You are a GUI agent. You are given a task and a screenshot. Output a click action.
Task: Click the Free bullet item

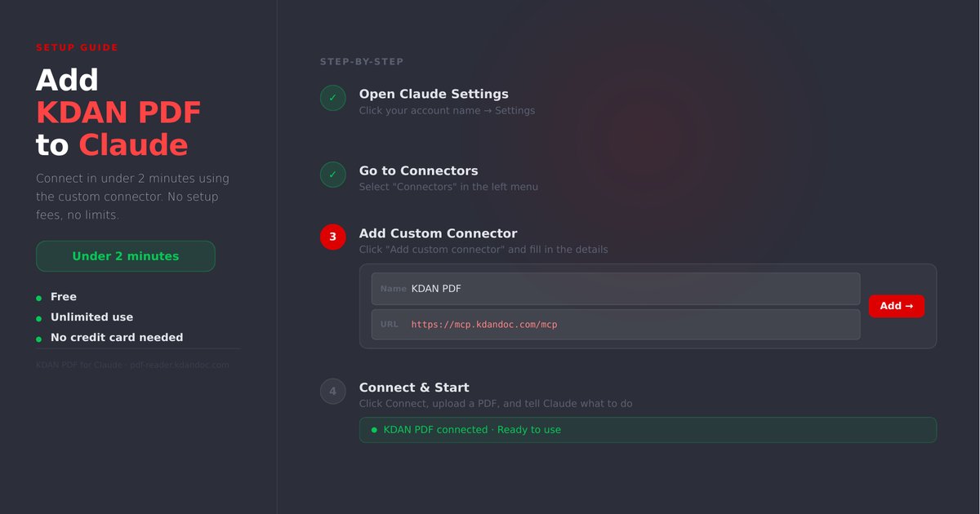(64, 297)
